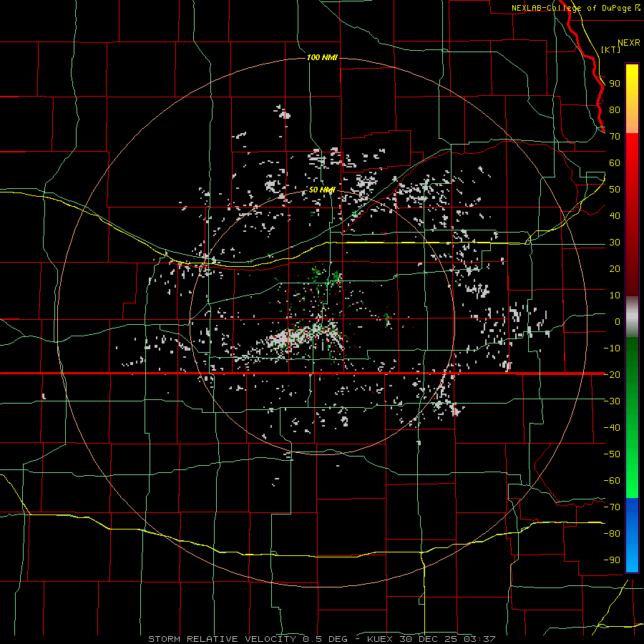Viewport: 644px width, 644px height.
Task: Click the 80 value on velocity scale
Action: [615, 110]
